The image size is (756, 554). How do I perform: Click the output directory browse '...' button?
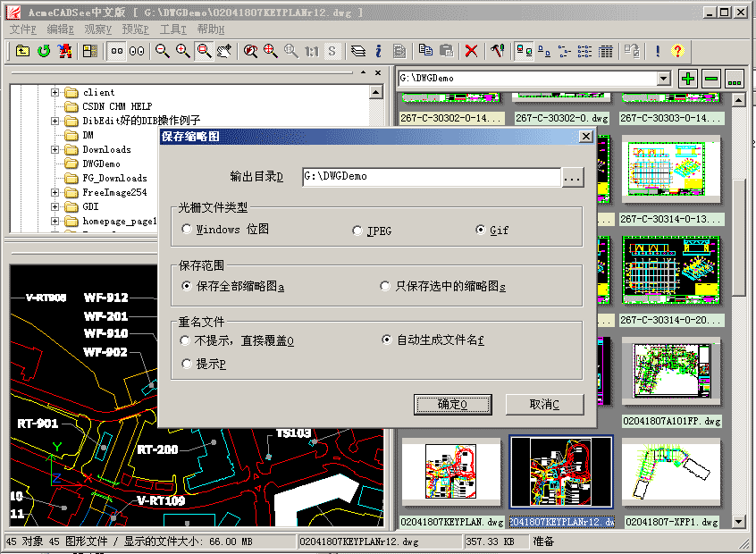pos(572,178)
